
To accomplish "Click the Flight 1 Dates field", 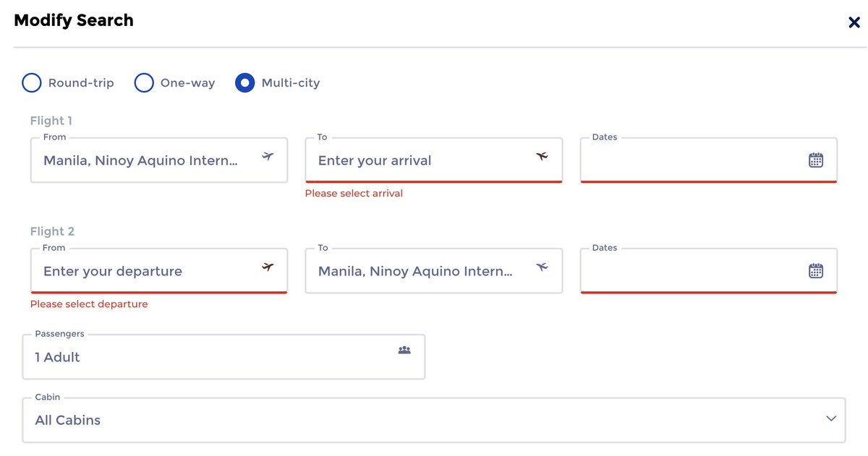I will click(709, 160).
